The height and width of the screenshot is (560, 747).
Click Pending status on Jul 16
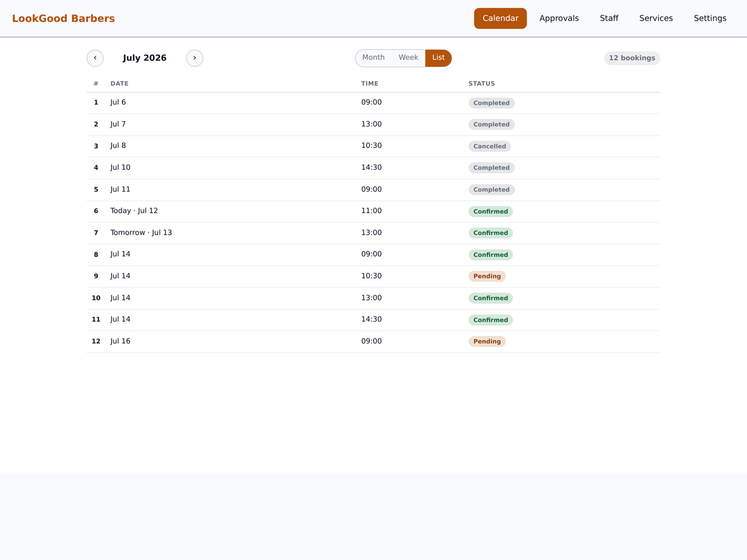click(x=487, y=341)
